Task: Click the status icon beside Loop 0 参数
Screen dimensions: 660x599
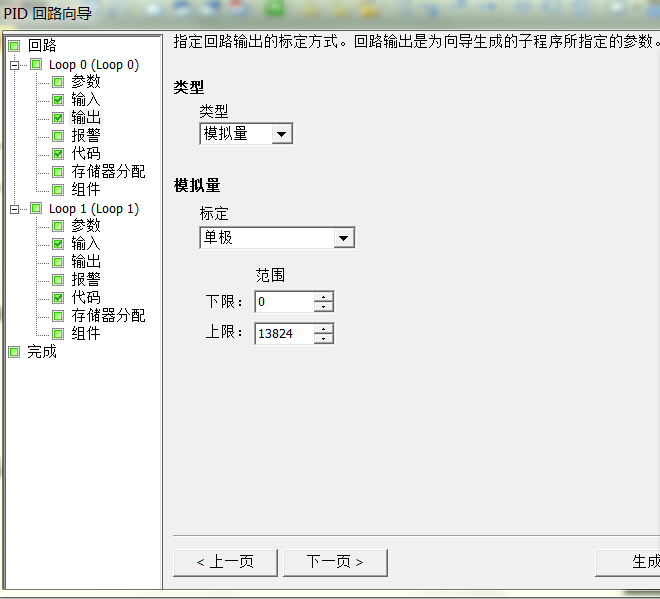Action: click(x=58, y=82)
